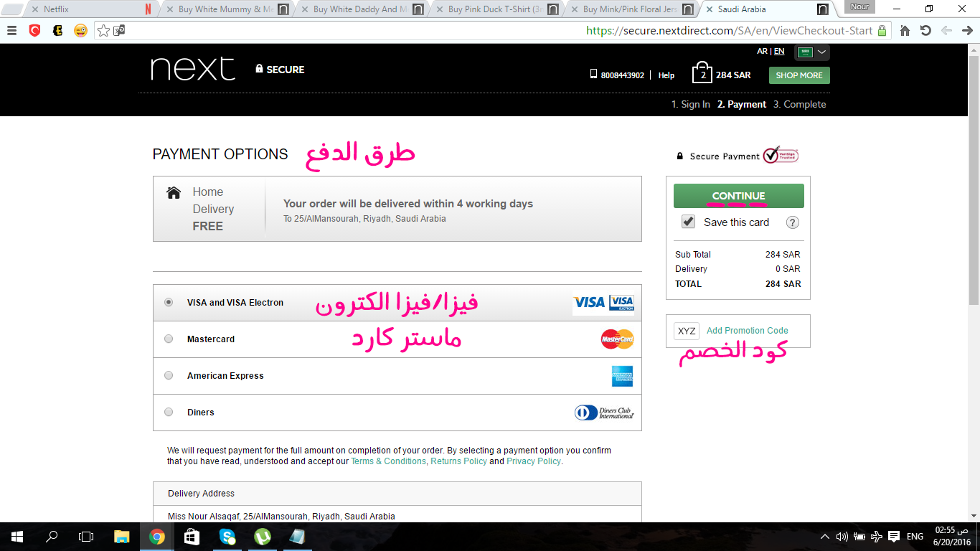Expand hidden icons in the system tray
This screenshot has height=551, width=980.
tap(824, 536)
